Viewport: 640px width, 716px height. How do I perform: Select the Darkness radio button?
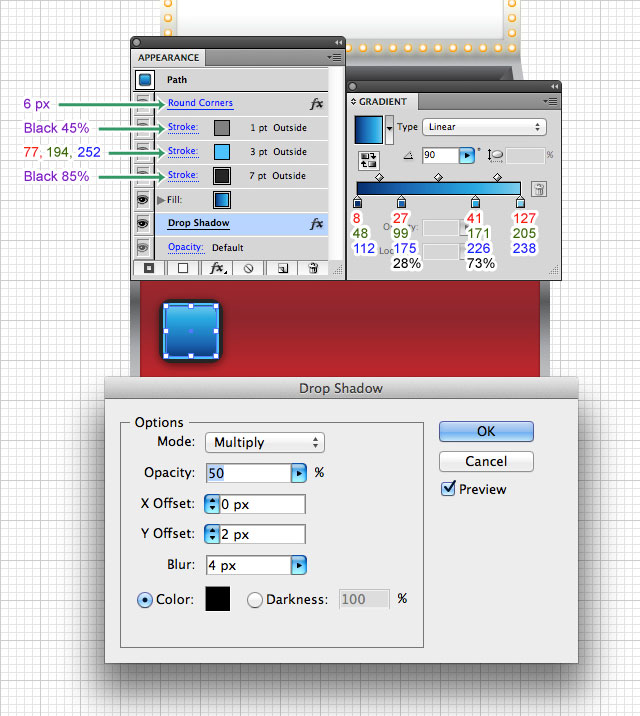click(x=255, y=600)
